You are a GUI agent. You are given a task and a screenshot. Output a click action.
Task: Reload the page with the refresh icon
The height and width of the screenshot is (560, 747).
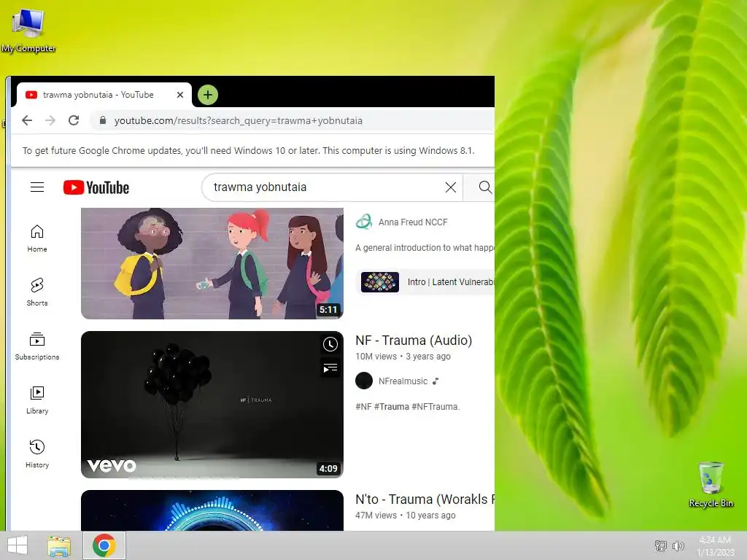tap(74, 120)
